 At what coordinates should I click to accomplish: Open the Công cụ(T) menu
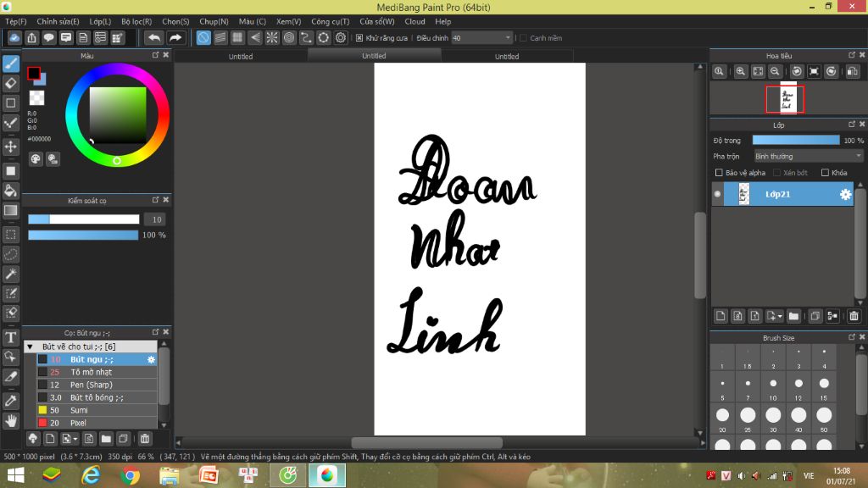(331, 21)
